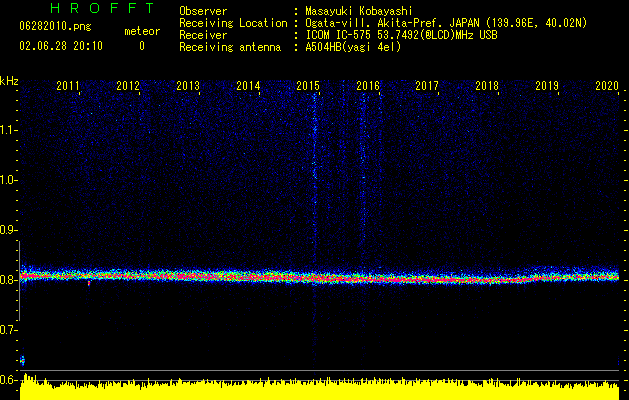Screen dimensions: 629x400
Task: Click the meteor count value 0
Action: point(142,46)
